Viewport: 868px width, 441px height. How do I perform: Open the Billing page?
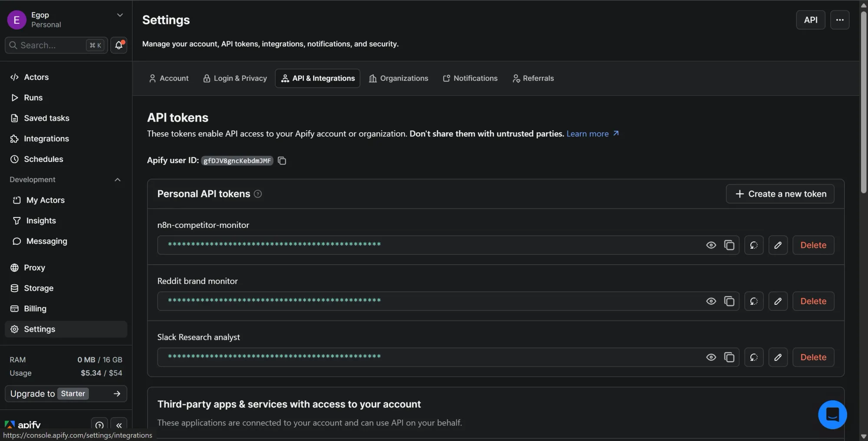point(66,309)
